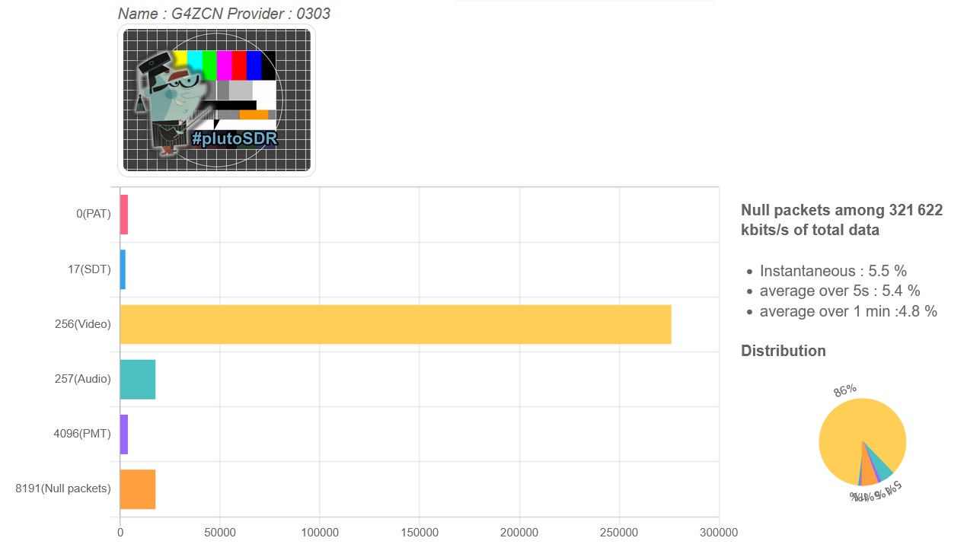The image size is (967, 560).
Task: Click the teal 257(Audio) bar
Action: click(x=138, y=379)
